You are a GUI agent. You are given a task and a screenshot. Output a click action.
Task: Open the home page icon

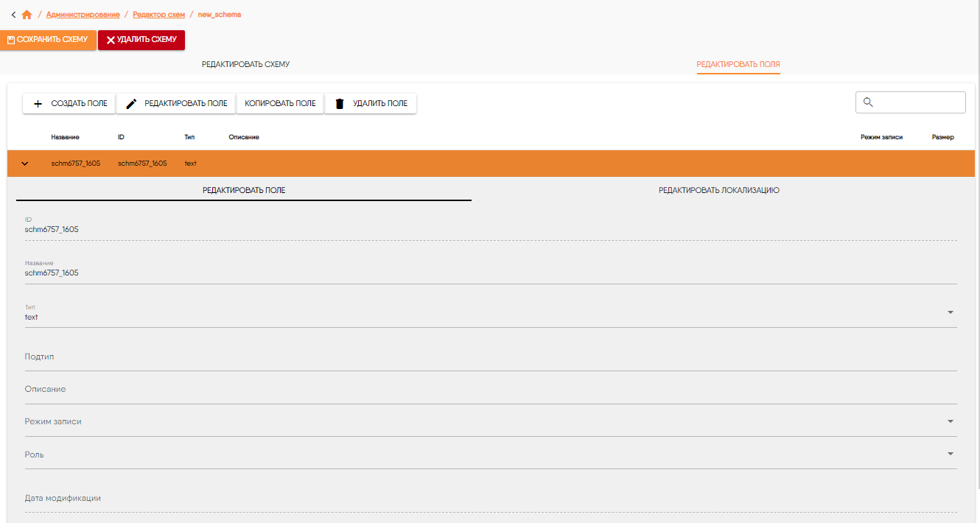27,15
